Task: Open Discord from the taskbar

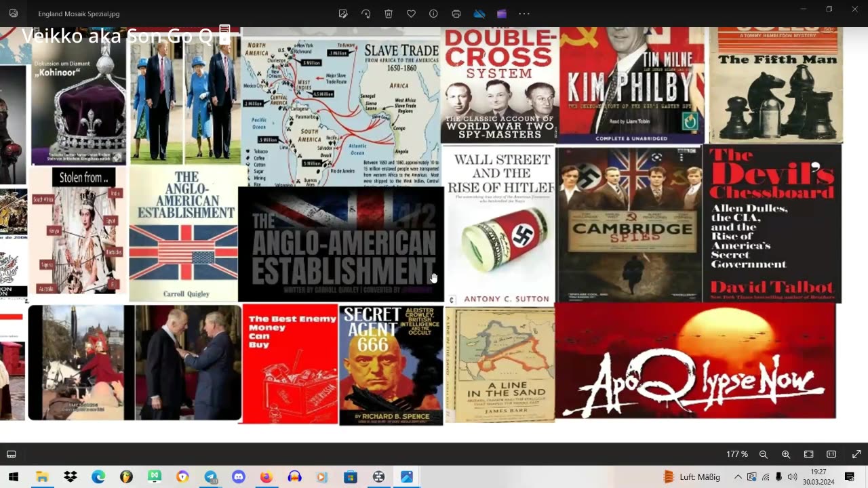Action: point(239,477)
